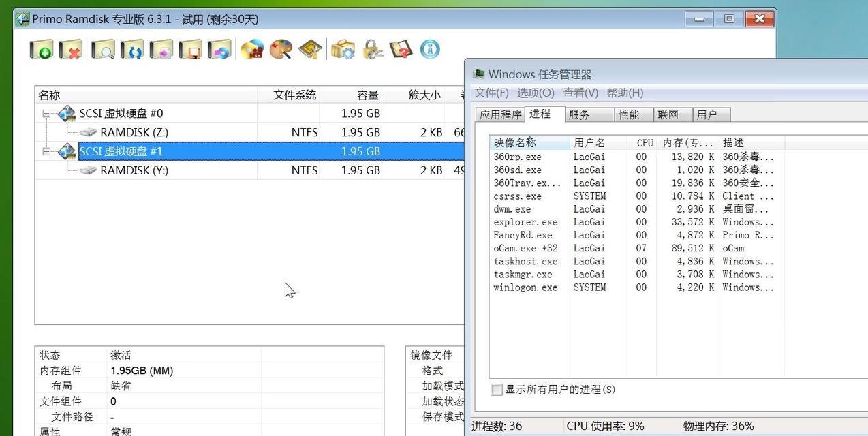Click the view disk icon with magnifier
The image size is (868, 436).
[103, 49]
